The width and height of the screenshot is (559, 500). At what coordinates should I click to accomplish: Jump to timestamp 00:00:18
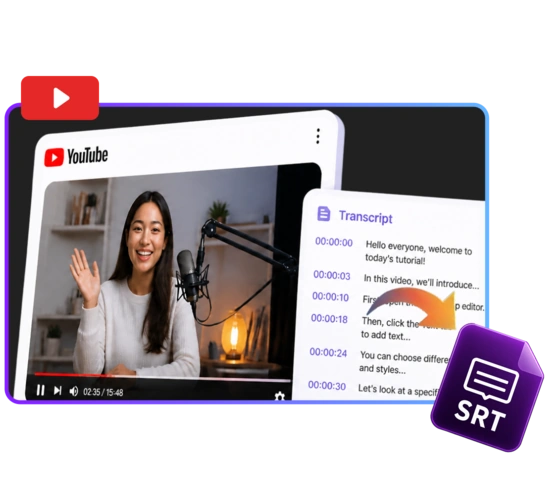[329, 318]
